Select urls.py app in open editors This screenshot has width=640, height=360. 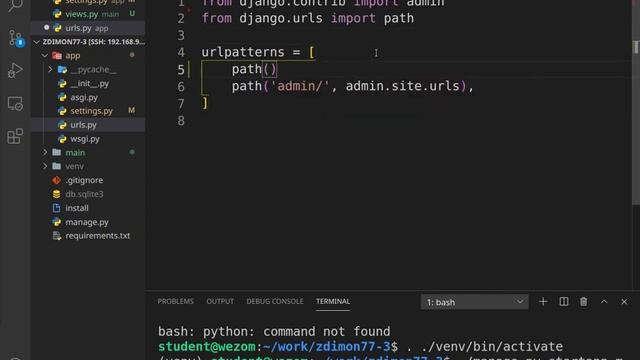click(x=88, y=28)
